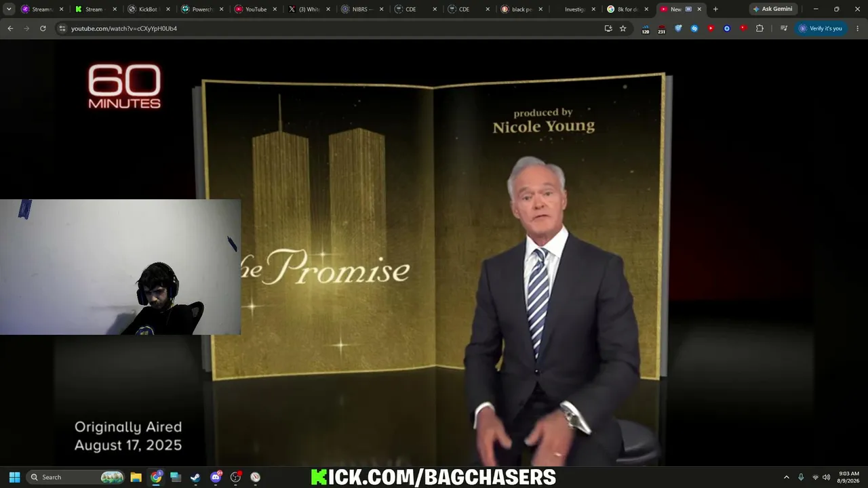Screen dimensions: 868x488
Task: Open the extension showing badge 120
Action: pyautogui.click(x=645, y=28)
